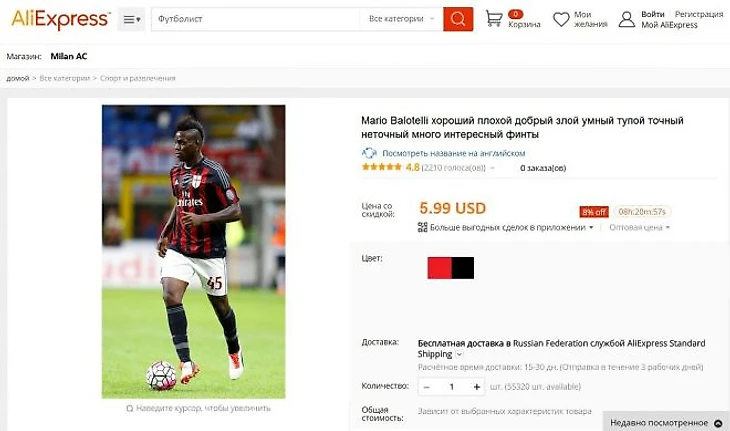This screenshot has height=431, width=730.
Task: Click the QR code app deals icon
Action: click(x=422, y=227)
